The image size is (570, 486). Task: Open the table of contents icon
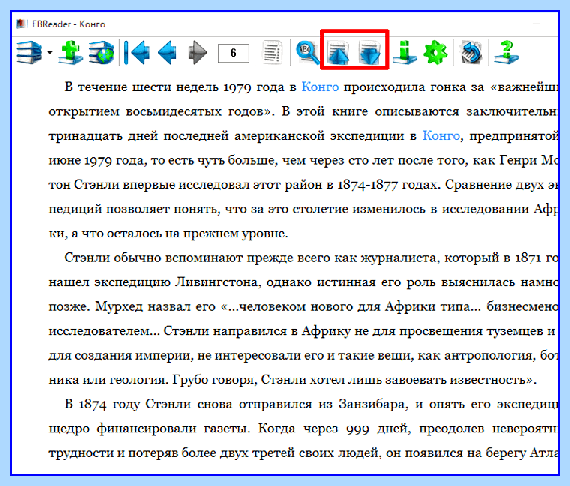pyautogui.click(x=272, y=52)
